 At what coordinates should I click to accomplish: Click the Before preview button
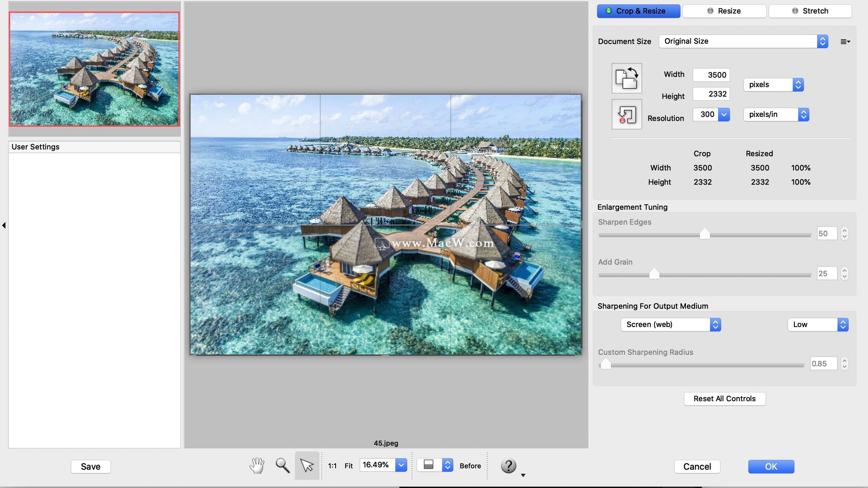tap(470, 466)
